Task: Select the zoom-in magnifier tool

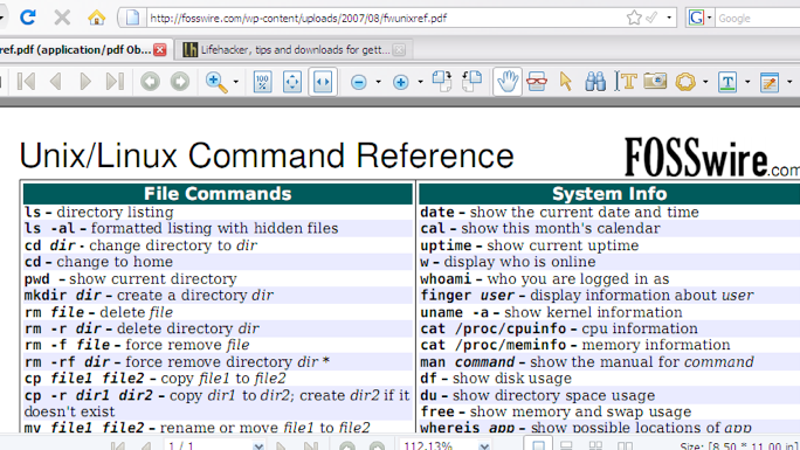Action: [x=216, y=82]
